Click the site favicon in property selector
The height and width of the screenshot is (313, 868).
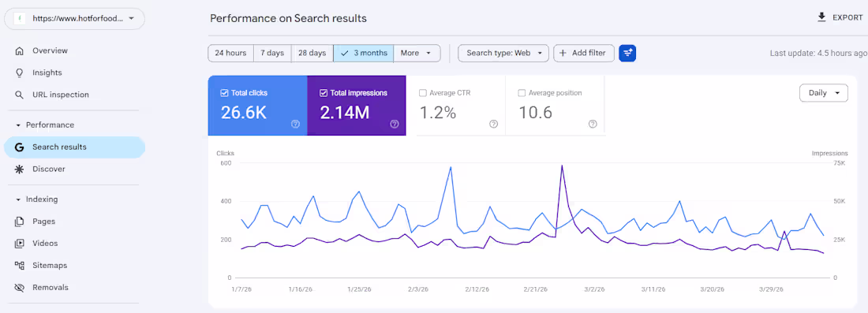pyautogui.click(x=20, y=18)
